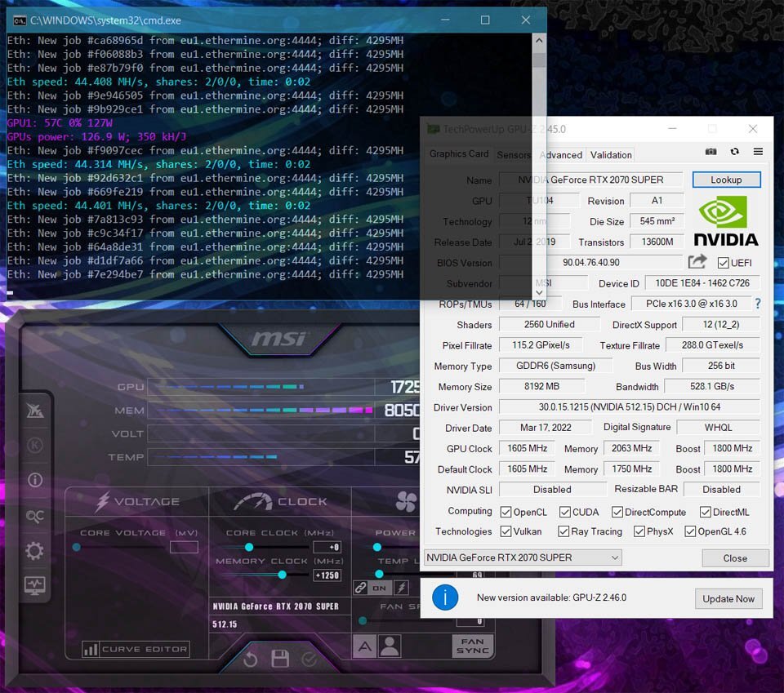The width and height of the screenshot is (784, 693).
Task: Click the NVIDIA logo in GPU-Z
Action: [726, 221]
